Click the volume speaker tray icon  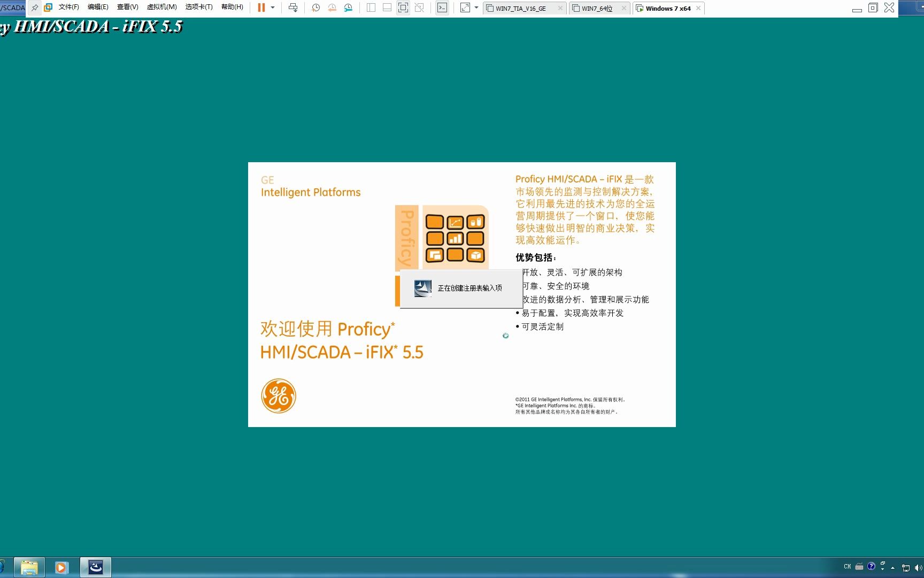pyautogui.click(x=918, y=568)
